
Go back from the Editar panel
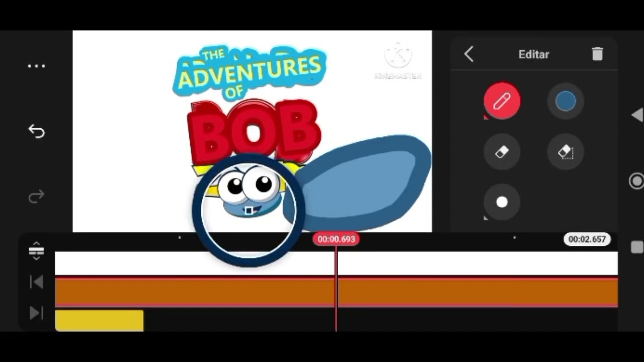click(x=469, y=54)
